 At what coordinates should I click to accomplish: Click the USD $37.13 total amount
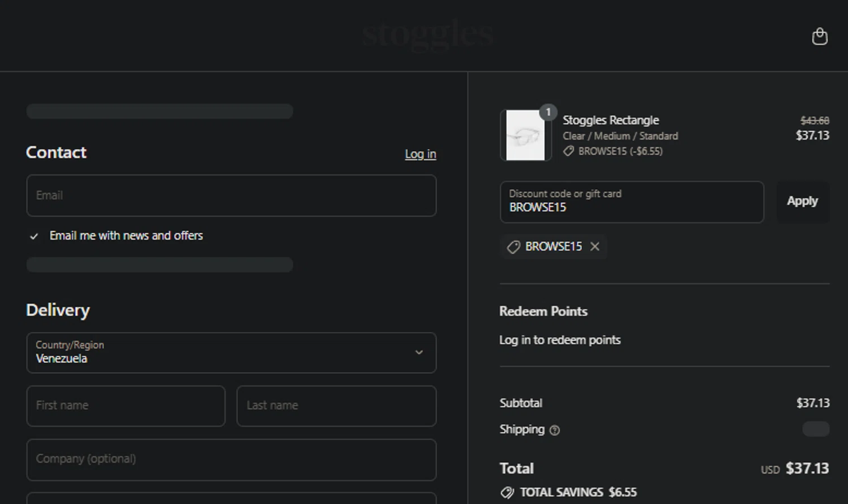795,468
